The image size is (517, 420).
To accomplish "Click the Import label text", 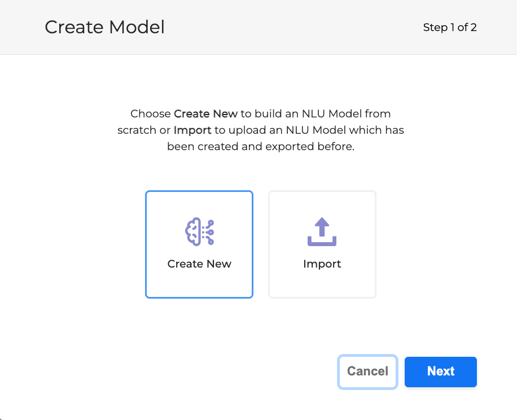I will pos(322,264).
